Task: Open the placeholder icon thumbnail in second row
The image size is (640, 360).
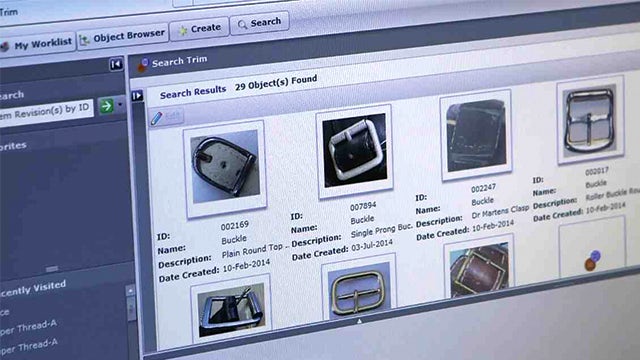Action: tap(592, 248)
